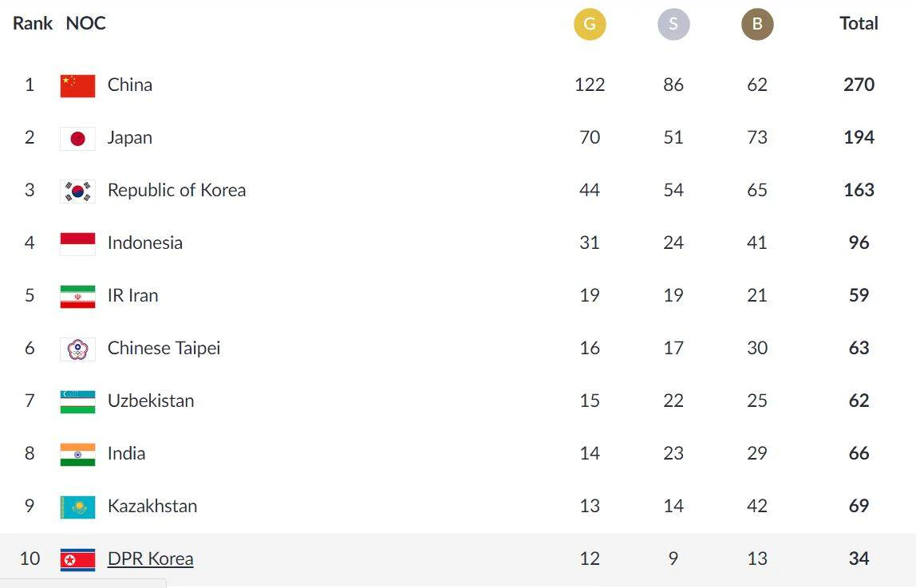The height and width of the screenshot is (588, 916).
Task: Click the silver medal S icon
Action: pyautogui.click(x=673, y=24)
